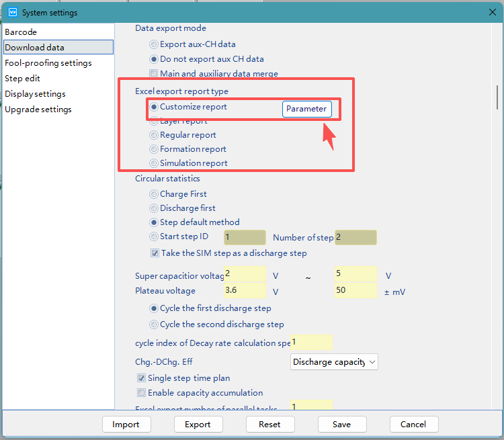504x440 pixels.
Task: Click the Decay rate cycle index field
Action: (311, 342)
